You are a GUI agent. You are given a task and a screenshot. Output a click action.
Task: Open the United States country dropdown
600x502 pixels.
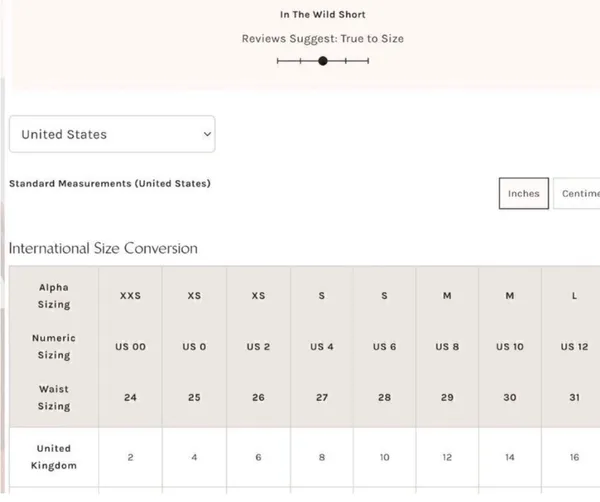[112, 134]
